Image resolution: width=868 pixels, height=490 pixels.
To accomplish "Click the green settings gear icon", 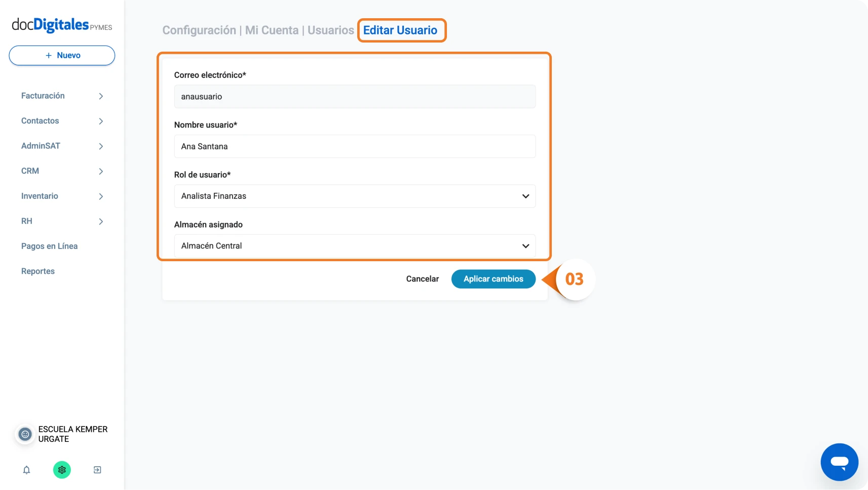I will point(62,470).
